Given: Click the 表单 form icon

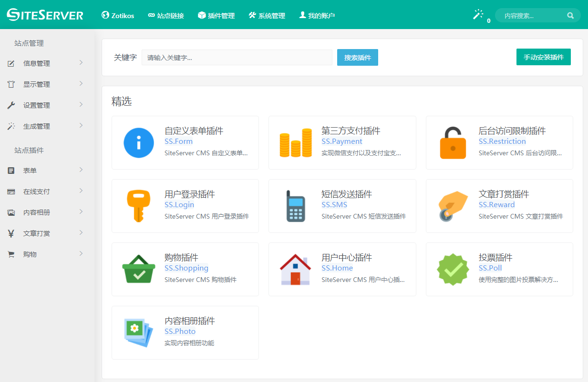Looking at the screenshot, I should tap(11, 171).
